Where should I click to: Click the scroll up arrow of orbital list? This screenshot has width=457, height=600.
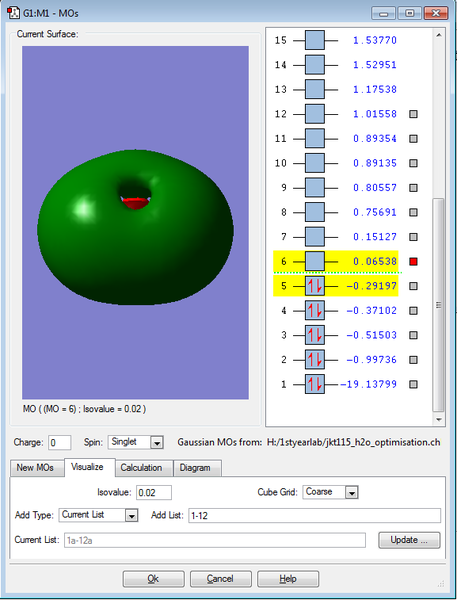click(x=439, y=35)
